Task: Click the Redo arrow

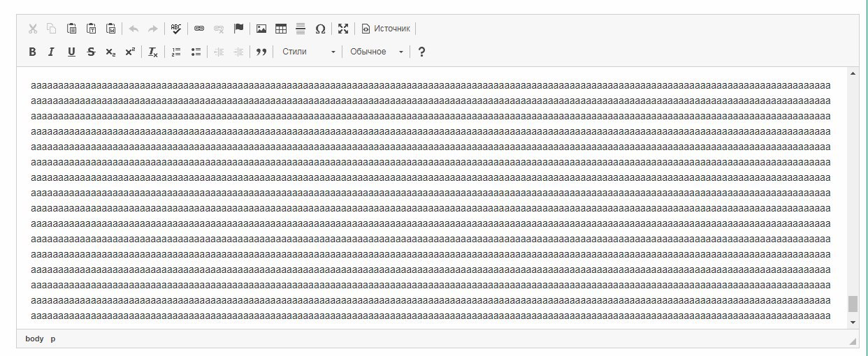Action: click(153, 29)
